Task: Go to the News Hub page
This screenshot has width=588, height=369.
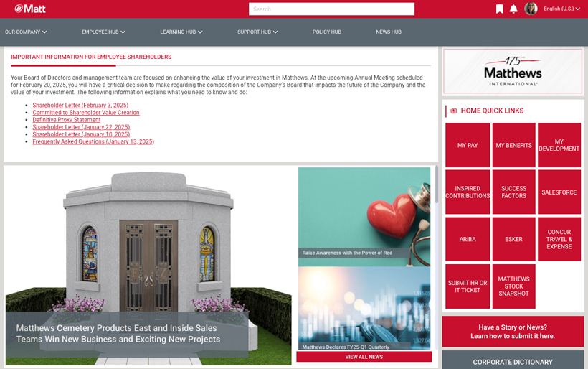Action: 388,32
